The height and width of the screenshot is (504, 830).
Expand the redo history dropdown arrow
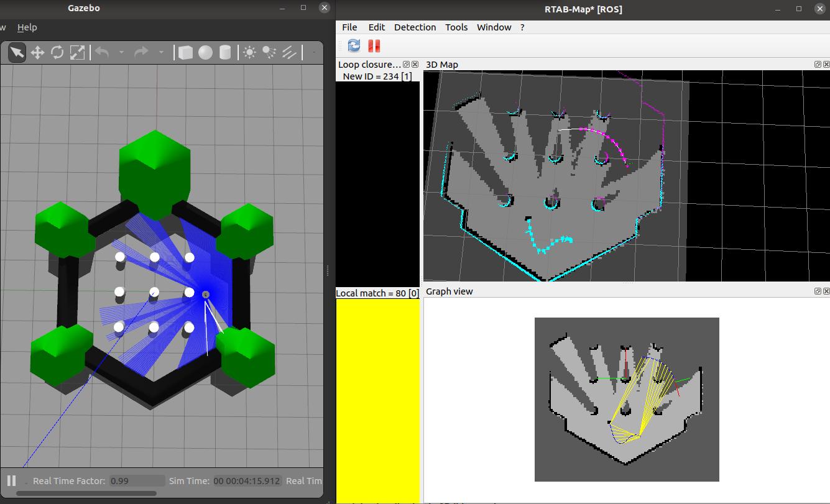(161, 53)
